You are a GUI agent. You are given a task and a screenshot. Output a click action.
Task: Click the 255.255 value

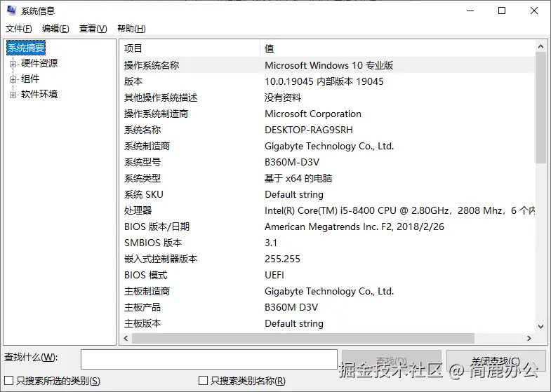[282, 259]
